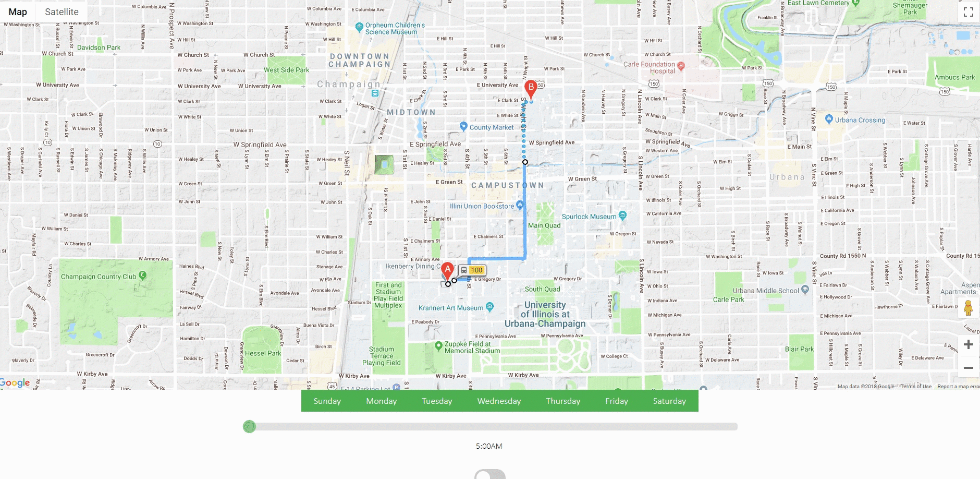Click Blair Park label
Screen dimensions: 980x479
point(799,349)
